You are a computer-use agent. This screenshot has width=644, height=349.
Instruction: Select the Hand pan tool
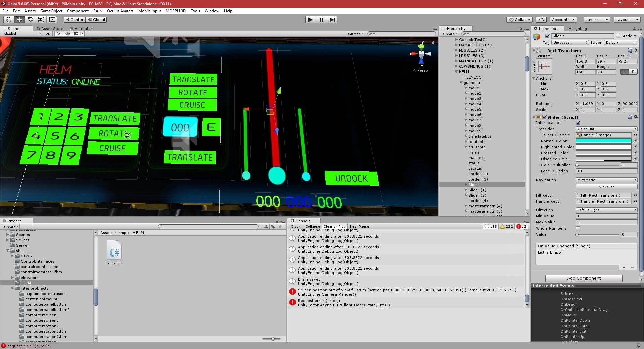pos(8,19)
